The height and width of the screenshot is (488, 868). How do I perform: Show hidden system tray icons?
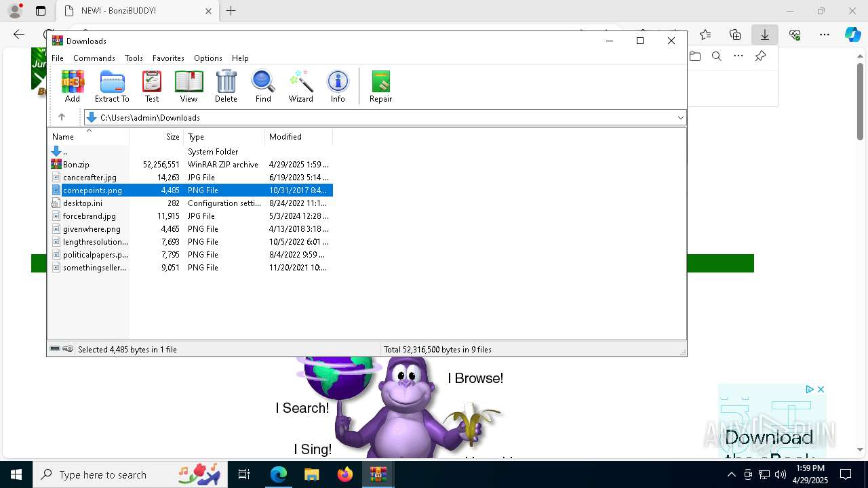731,474
